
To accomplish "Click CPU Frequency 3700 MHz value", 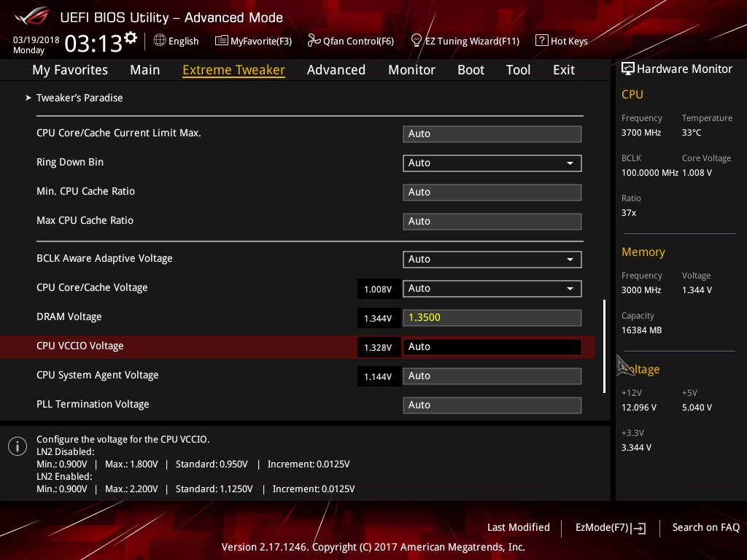I will [x=641, y=133].
